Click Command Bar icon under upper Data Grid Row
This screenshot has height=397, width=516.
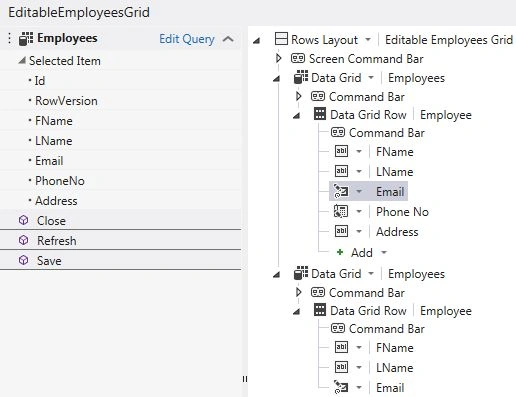tap(338, 132)
